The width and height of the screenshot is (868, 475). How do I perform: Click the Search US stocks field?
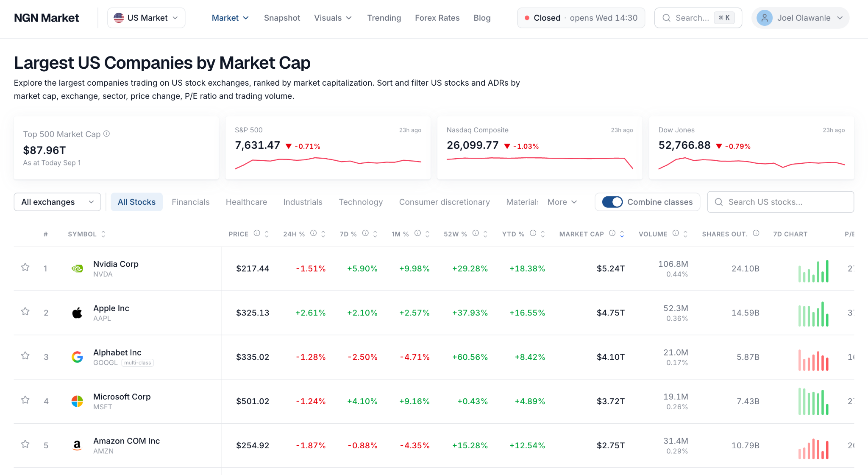point(780,202)
